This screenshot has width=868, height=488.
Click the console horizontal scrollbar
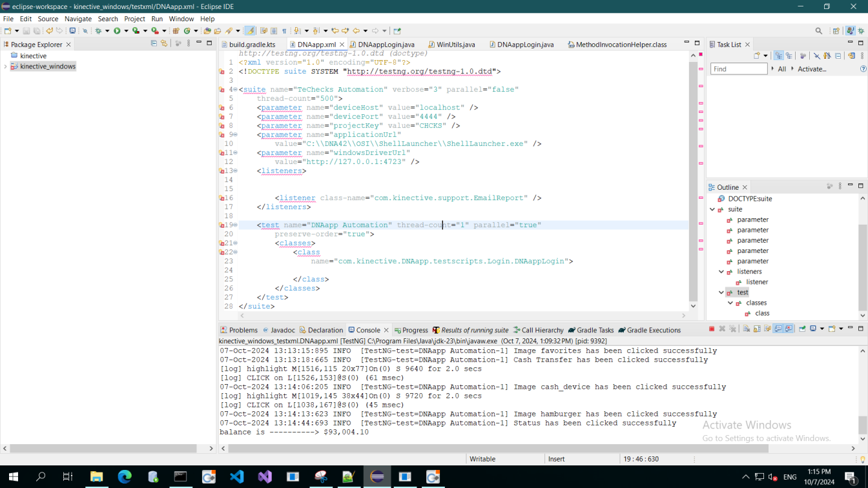(x=497, y=448)
